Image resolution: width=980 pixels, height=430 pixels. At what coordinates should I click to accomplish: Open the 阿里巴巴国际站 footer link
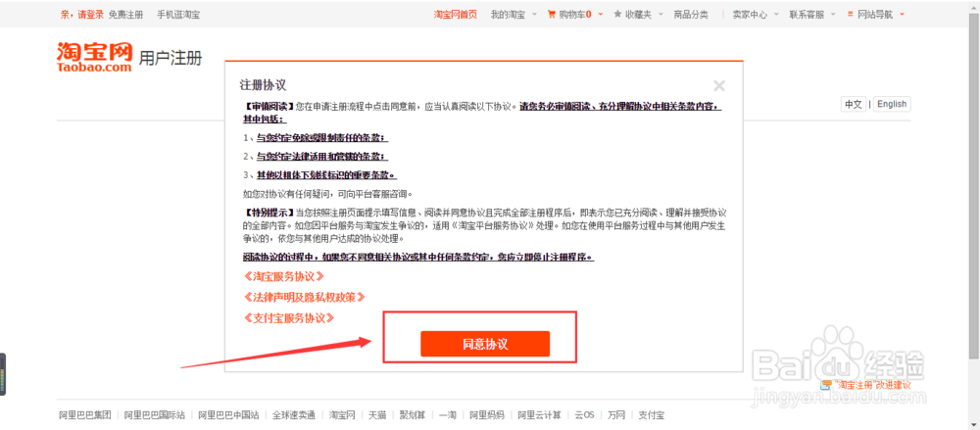(155, 415)
